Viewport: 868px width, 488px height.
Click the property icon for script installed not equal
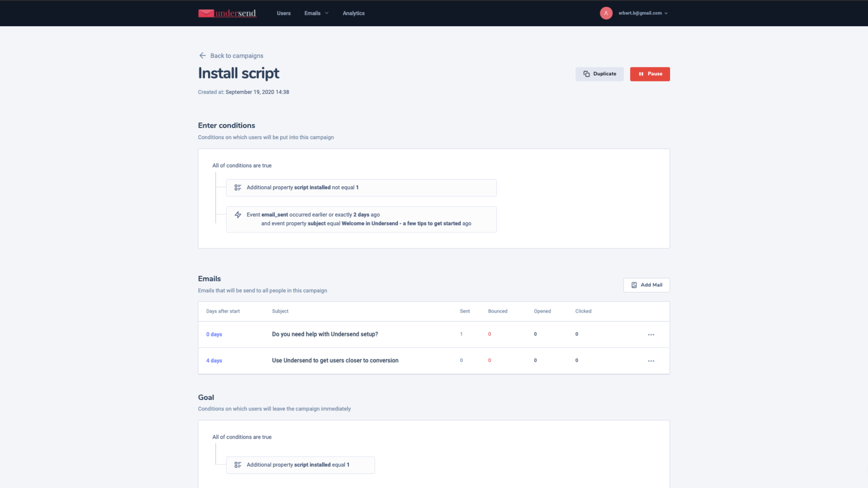pos(237,187)
